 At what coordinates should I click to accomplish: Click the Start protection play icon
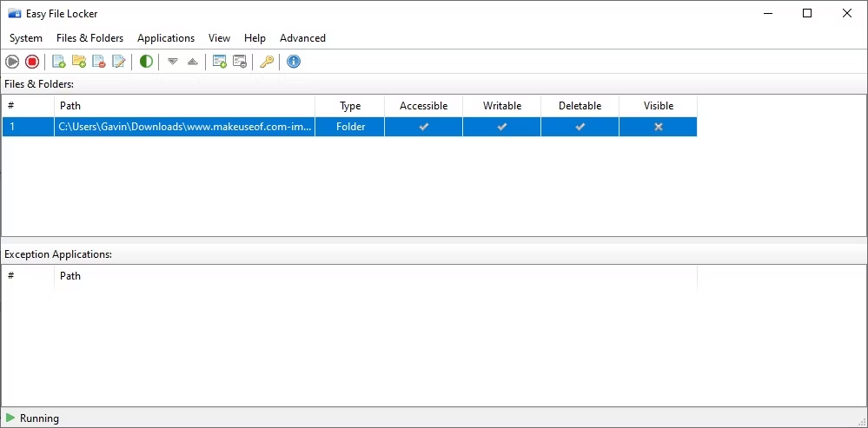click(12, 62)
